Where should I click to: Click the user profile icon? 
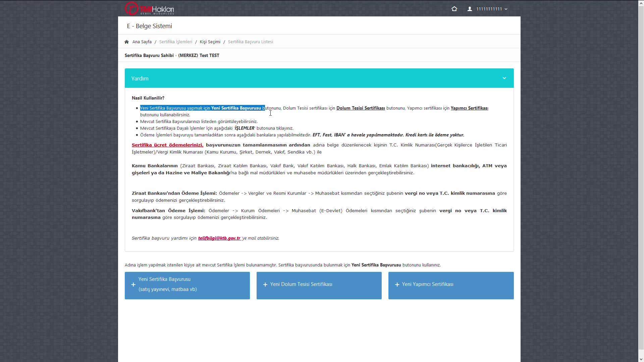point(470,9)
